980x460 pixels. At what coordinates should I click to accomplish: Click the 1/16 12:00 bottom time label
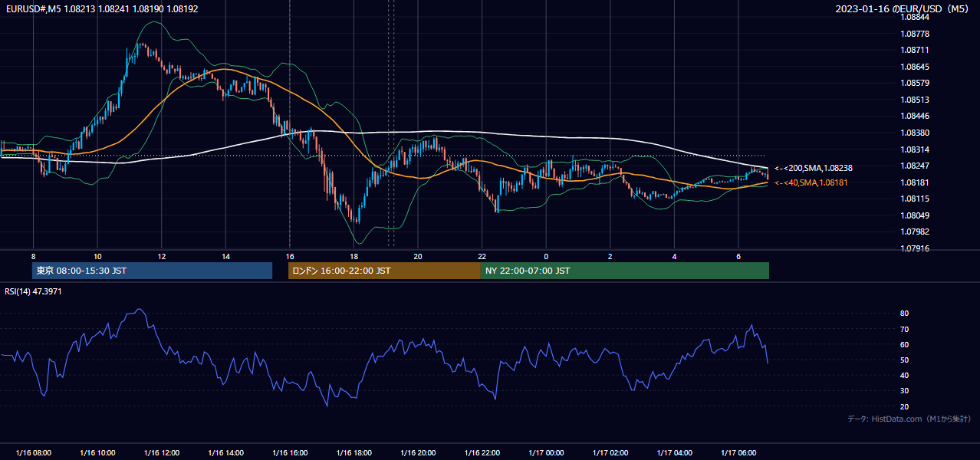[x=162, y=453]
